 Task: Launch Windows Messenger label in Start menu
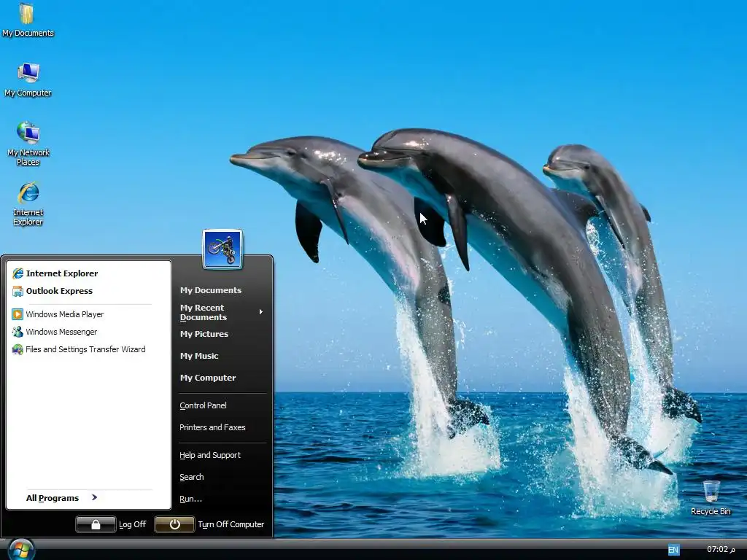[61, 332]
